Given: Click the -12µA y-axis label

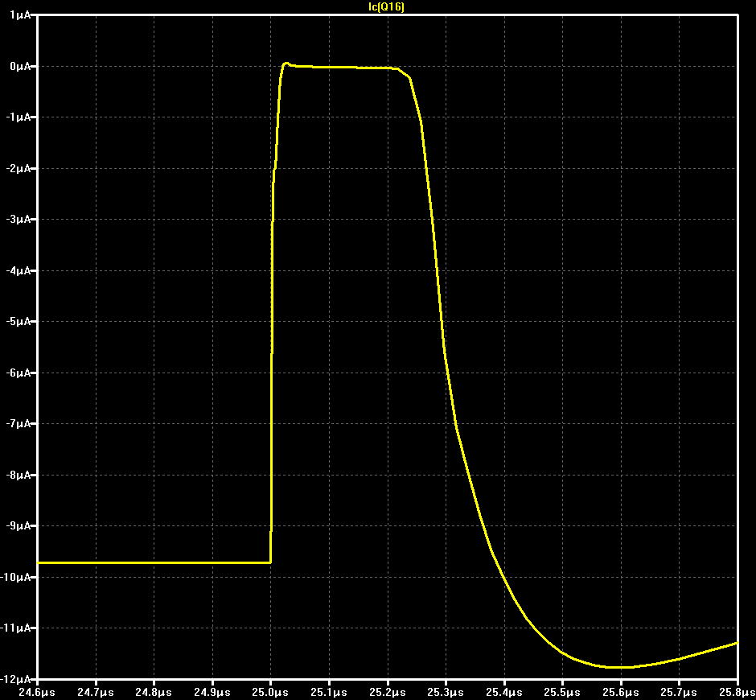Looking at the screenshot, I should tap(16, 679).
